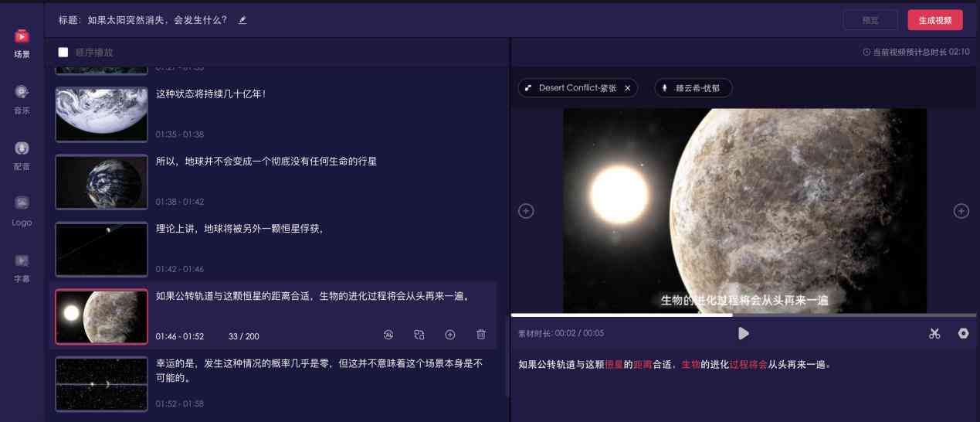
Task: Click the text starting 所以，地球并不会变成
Action: click(266, 162)
